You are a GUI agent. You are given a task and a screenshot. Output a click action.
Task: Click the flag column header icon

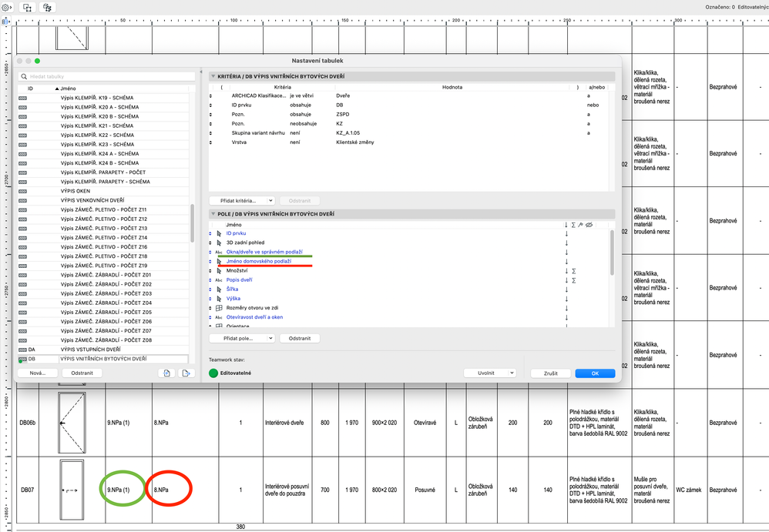click(581, 225)
